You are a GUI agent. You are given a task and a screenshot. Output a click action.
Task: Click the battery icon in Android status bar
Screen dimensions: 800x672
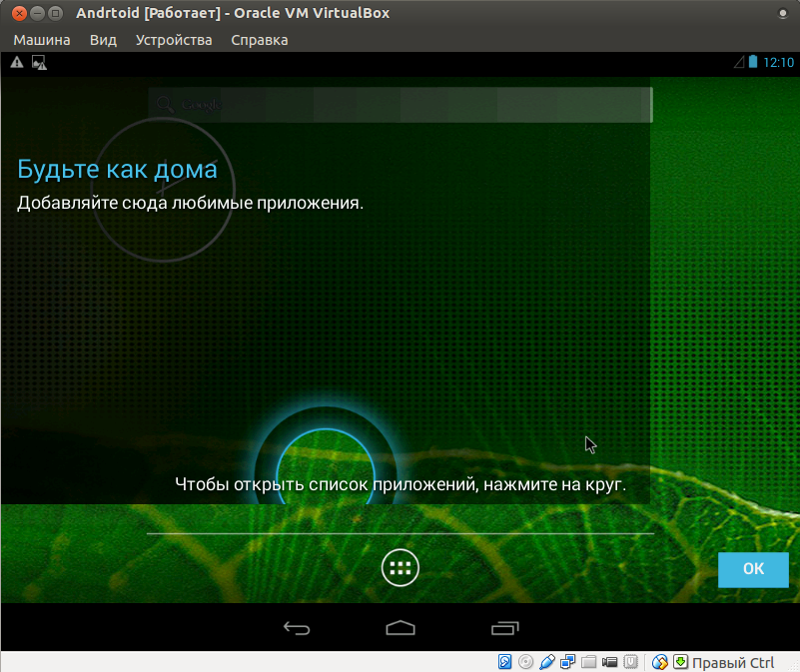pyautogui.click(x=753, y=62)
